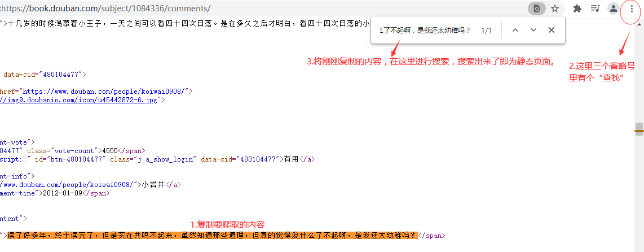Open the Extensions puzzle icon
This screenshot has height=252, width=644.
pyautogui.click(x=577, y=8)
